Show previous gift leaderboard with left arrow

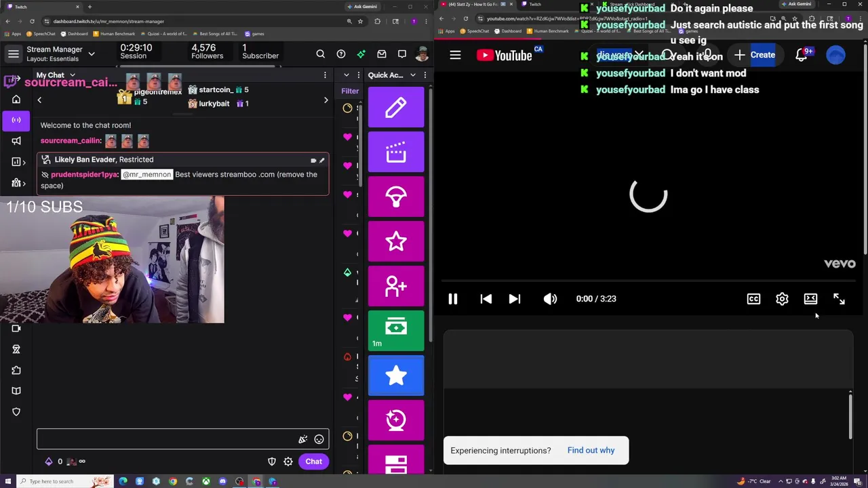pos(39,100)
